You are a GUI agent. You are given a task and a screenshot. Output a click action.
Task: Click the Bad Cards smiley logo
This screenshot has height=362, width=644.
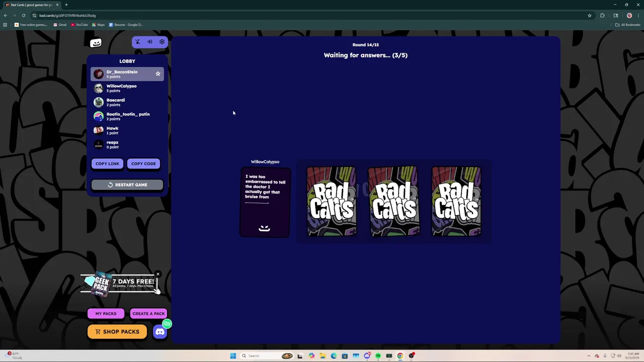[x=96, y=43]
